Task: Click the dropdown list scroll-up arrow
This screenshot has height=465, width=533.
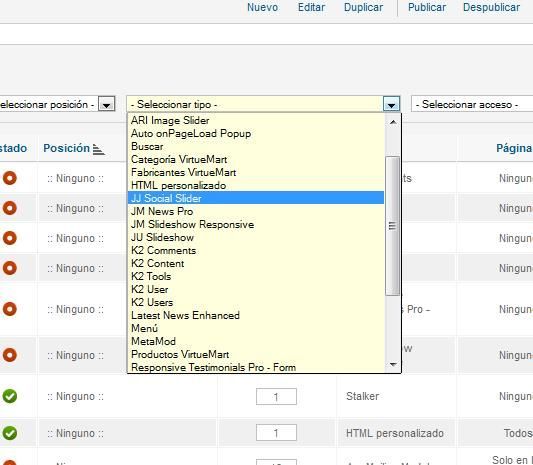Action: click(x=393, y=122)
